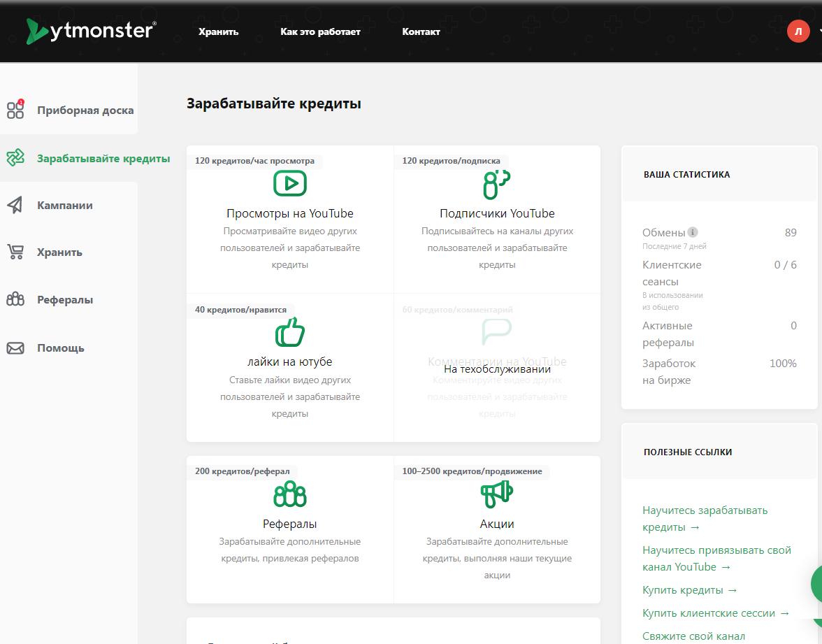Click the Заработок на бирже value 100%
The height and width of the screenshot is (644, 822).
783,364
